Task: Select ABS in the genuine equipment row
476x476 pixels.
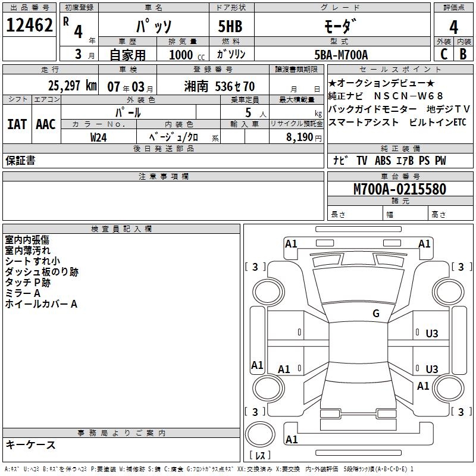Action: (383, 160)
